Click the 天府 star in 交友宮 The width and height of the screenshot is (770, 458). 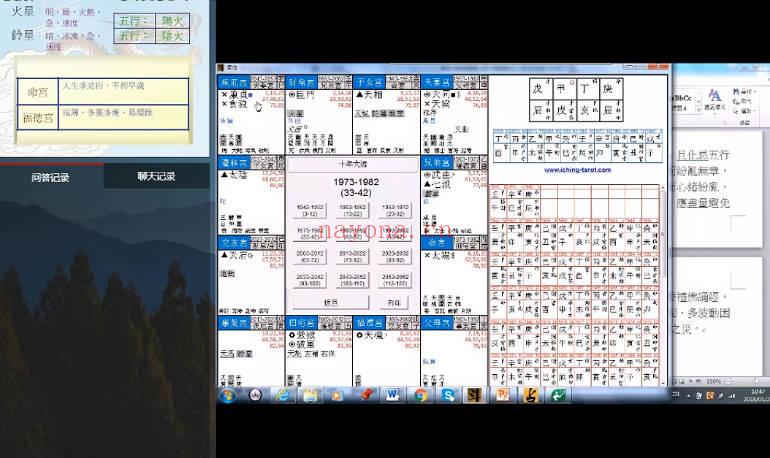click(238, 255)
